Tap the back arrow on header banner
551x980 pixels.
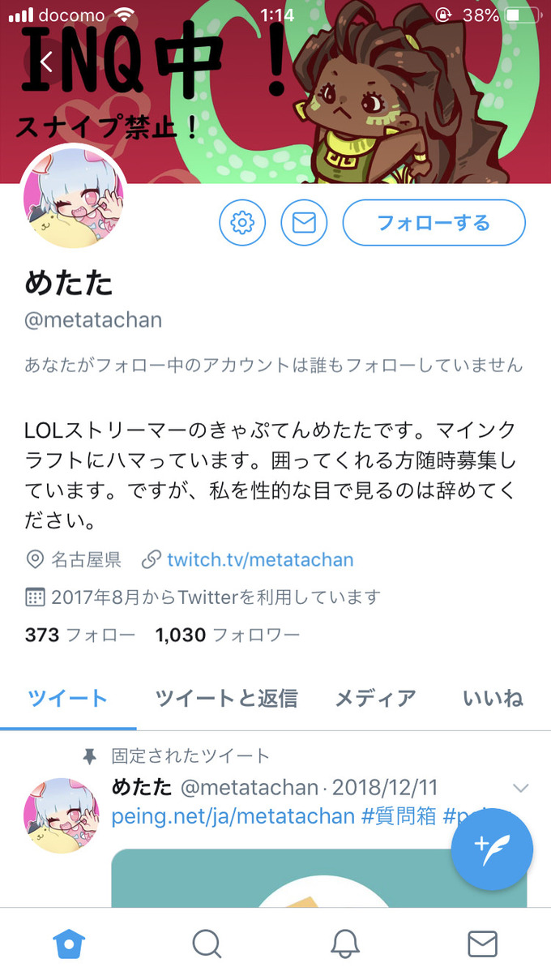coord(47,62)
